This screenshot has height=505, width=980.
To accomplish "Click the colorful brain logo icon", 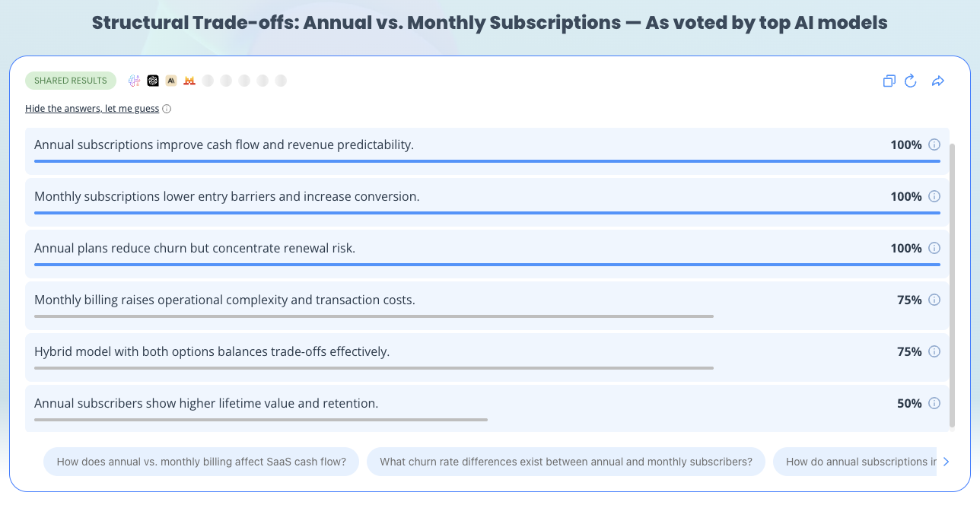I will click(x=135, y=81).
